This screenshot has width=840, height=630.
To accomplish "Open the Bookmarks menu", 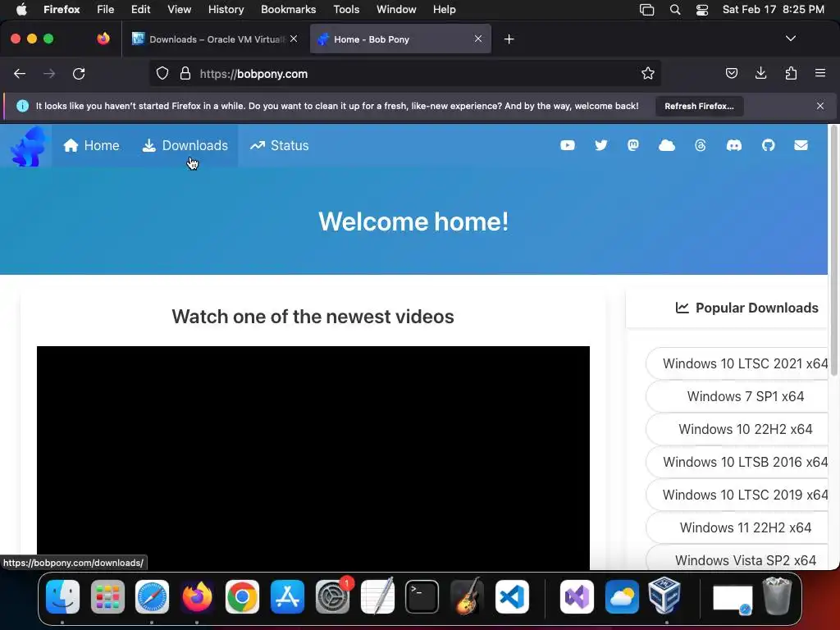I will (288, 10).
